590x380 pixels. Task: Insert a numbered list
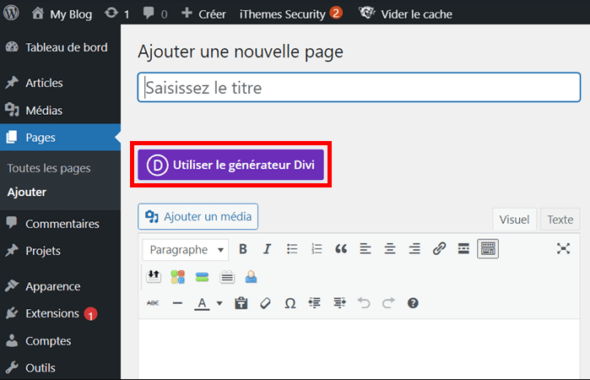click(316, 249)
